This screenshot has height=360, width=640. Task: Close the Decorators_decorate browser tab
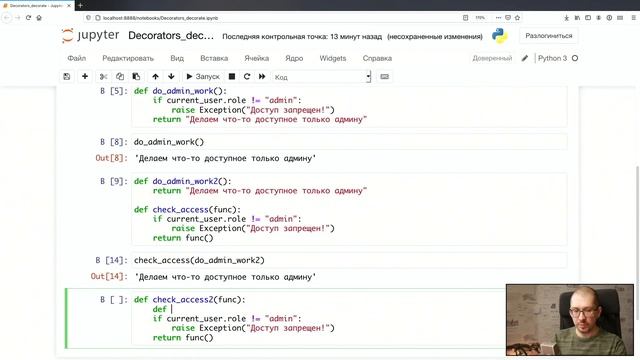pos(69,6)
